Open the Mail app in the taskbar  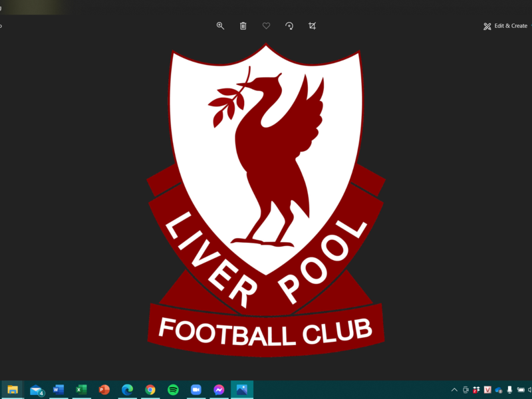point(37,390)
